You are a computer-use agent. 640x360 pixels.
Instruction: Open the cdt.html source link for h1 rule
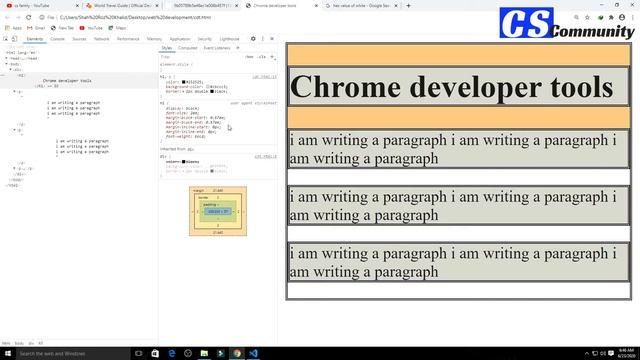[x=264, y=77]
